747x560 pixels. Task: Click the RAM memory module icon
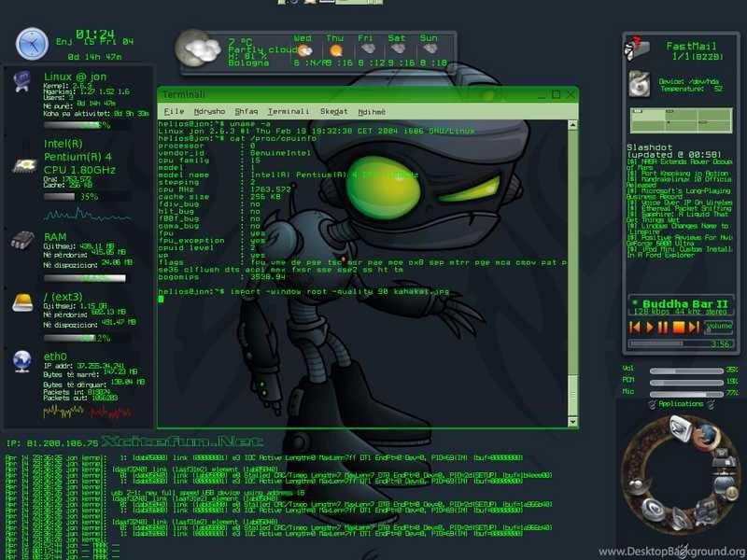tap(22, 240)
